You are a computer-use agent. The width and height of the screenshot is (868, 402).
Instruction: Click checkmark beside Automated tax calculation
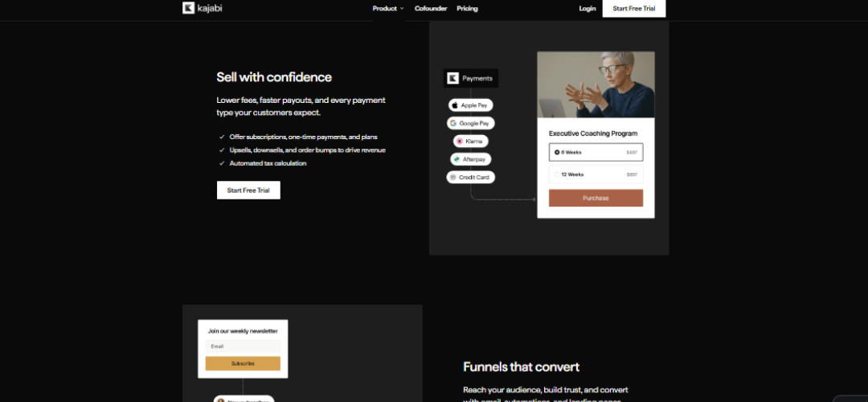(222, 163)
